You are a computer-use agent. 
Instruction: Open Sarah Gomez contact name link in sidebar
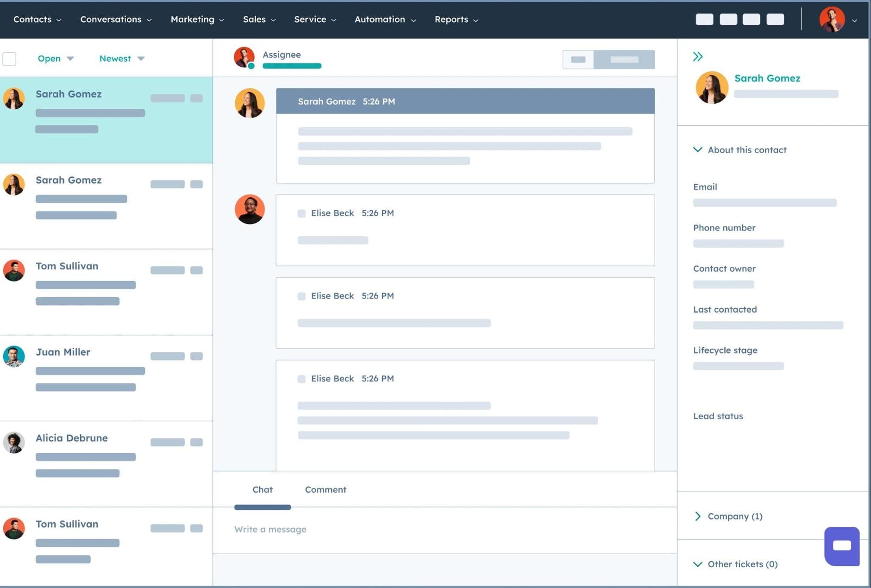click(767, 78)
